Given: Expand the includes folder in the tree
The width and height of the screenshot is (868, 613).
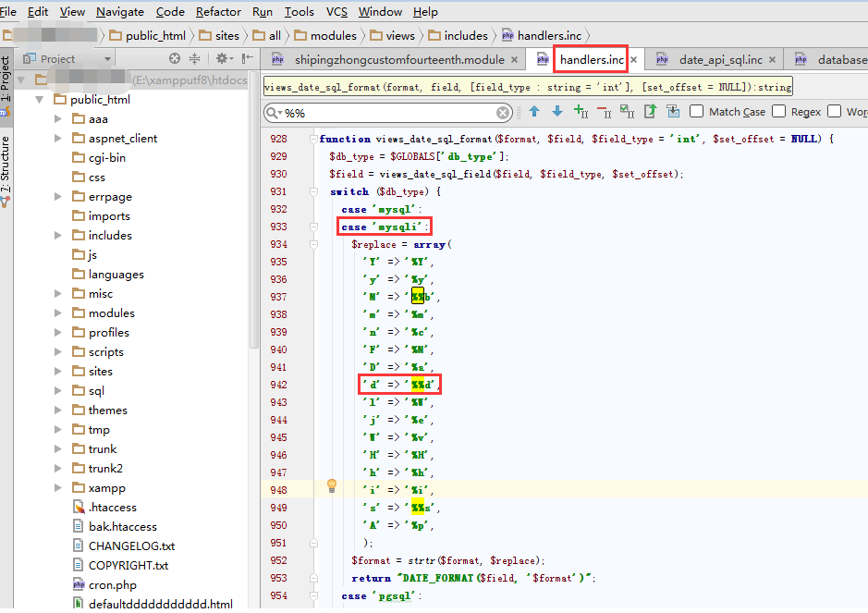Looking at the screenshot, I should coord(57,235).
